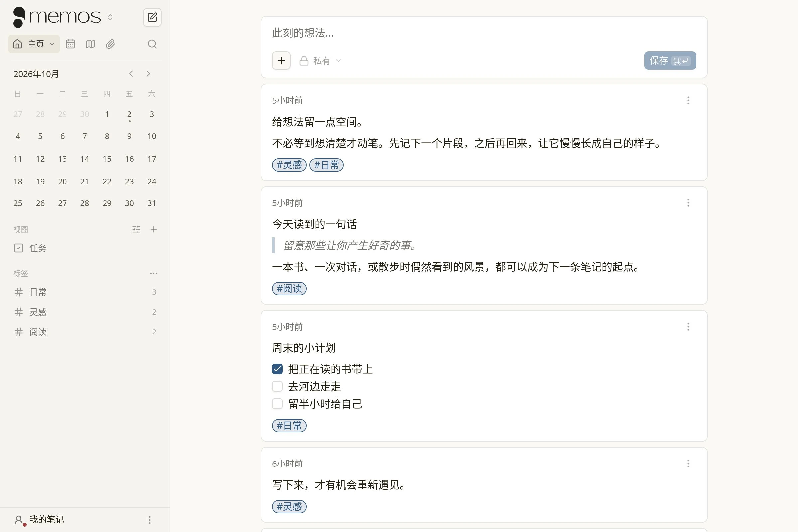Screen dimensions: 798x532
Task: Click the search magnifier icon
Action: [152, 44]
